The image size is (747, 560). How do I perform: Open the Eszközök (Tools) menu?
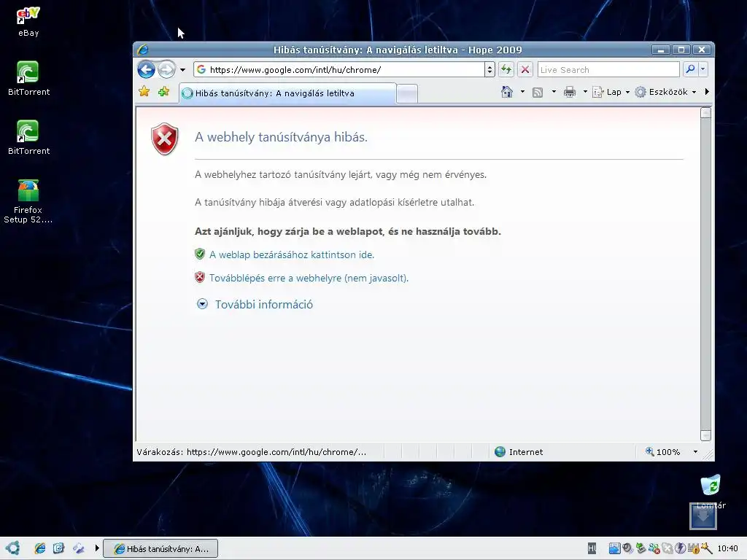666,92
